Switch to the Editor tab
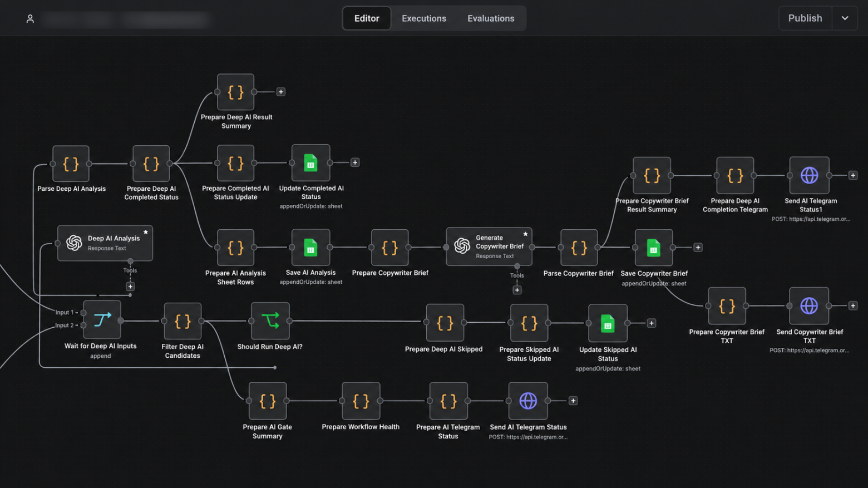The width and height of the screenshot is (868, 488). [367, 18]
